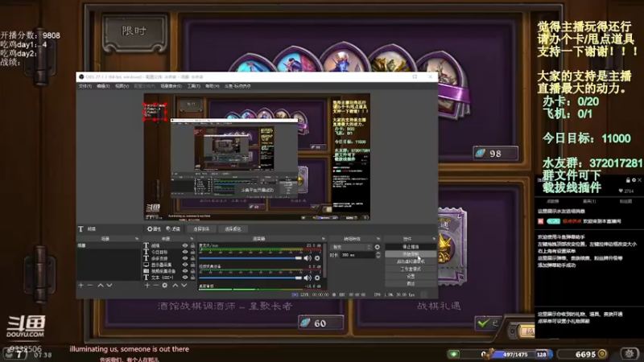Adjust the second mixer channel volume slider
This screenshot has width=644, height=362.
(250, 278)
